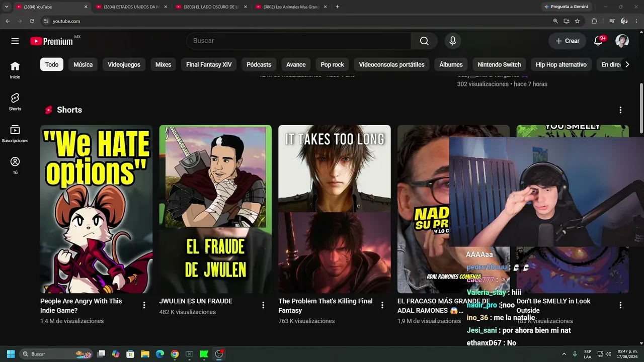Screen dimensions: 644x362
Task: Open options for 'Don't Be SMELLY' short
Action: pos(620,305)
